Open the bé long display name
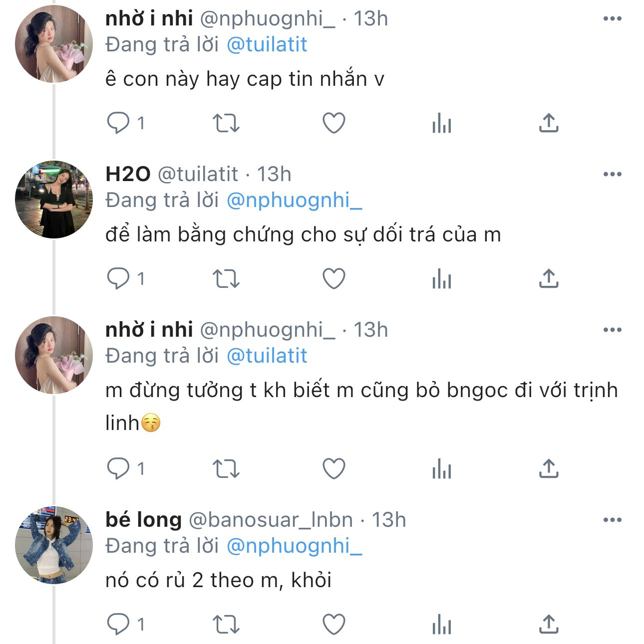The image size is (644, 644). [x=143, y=520]
